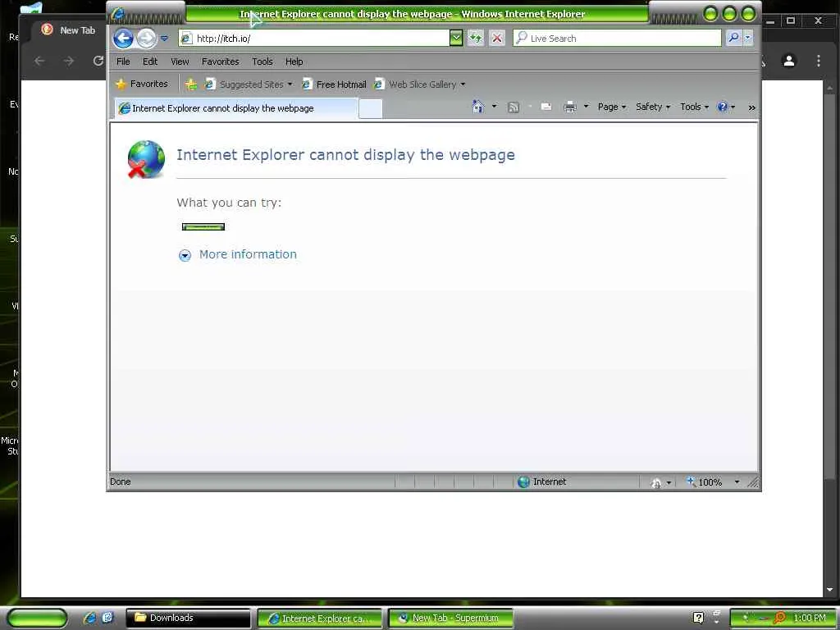Click the Done status text

(x=121, y=482)
